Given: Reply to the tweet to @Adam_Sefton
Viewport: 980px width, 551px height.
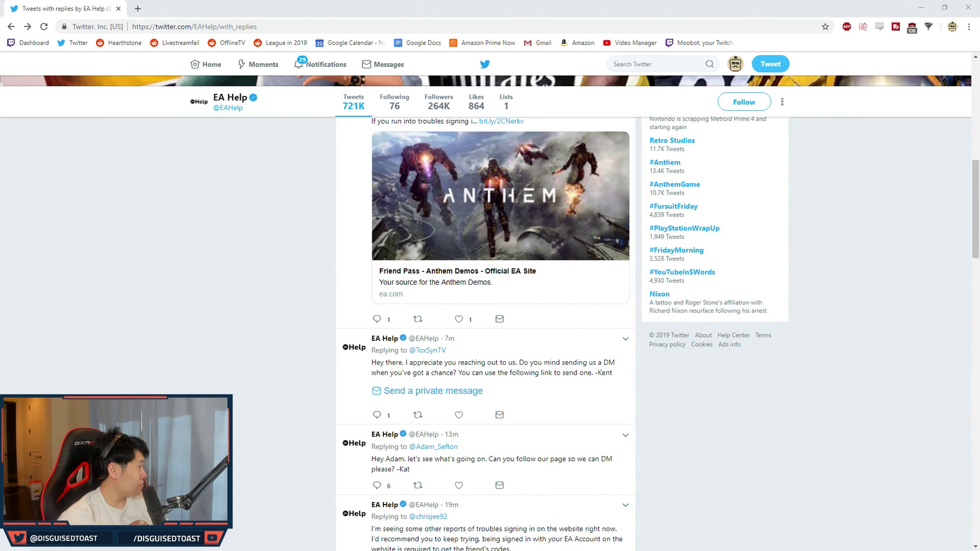Looking at the screenshot, I should [377, 485].
